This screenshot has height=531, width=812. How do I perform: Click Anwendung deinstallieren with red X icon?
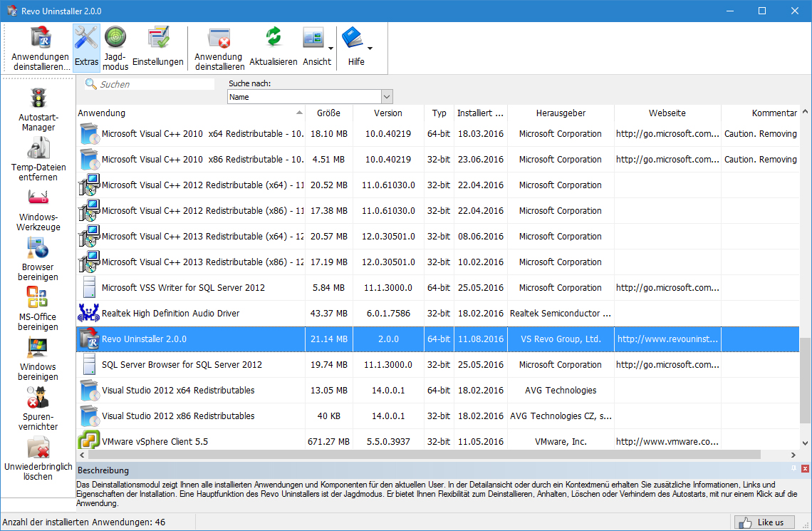pyautogui.click(x=219, y=38)
